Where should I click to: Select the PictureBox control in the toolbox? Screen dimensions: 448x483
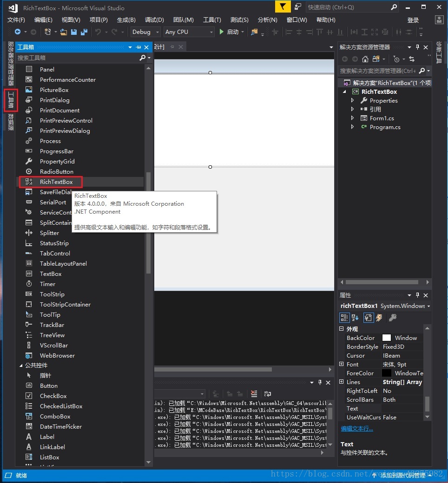point(54,90)
